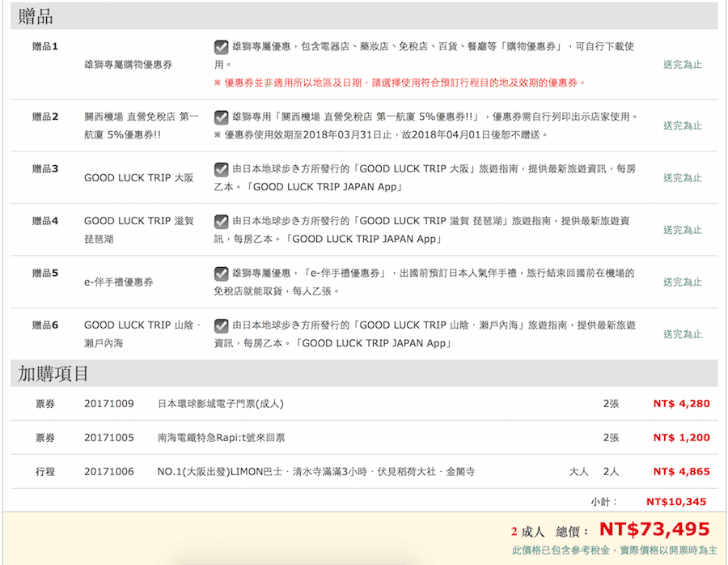Uncheck the 贈品1 雄獅專屬購物優惠券 checkbox
Image resolution: width=728 pixels, height=565 pixels.
[222, 46]
